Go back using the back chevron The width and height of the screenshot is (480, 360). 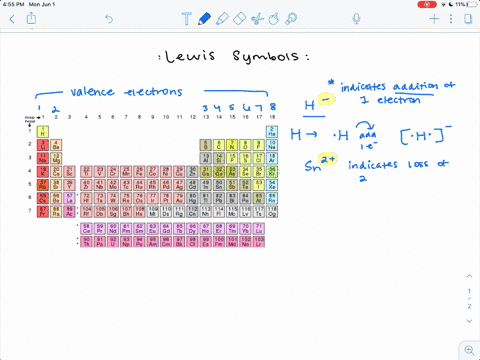pos(12,19)
